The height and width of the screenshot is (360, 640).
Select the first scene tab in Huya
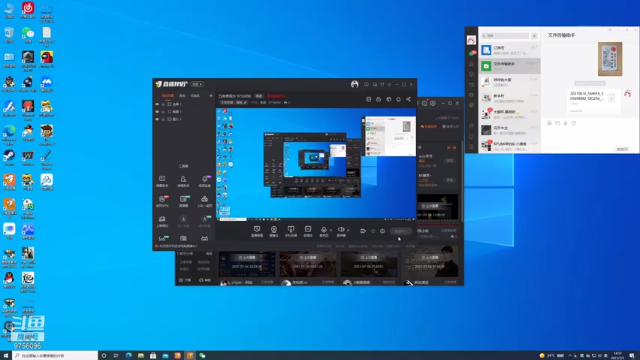(167, 96)
